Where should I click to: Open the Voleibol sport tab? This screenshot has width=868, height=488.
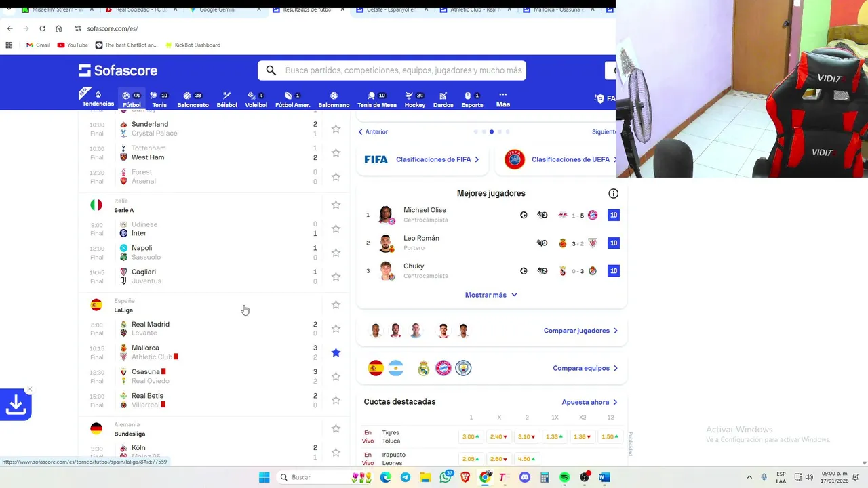pyautogui.click(x=256, y=100)
